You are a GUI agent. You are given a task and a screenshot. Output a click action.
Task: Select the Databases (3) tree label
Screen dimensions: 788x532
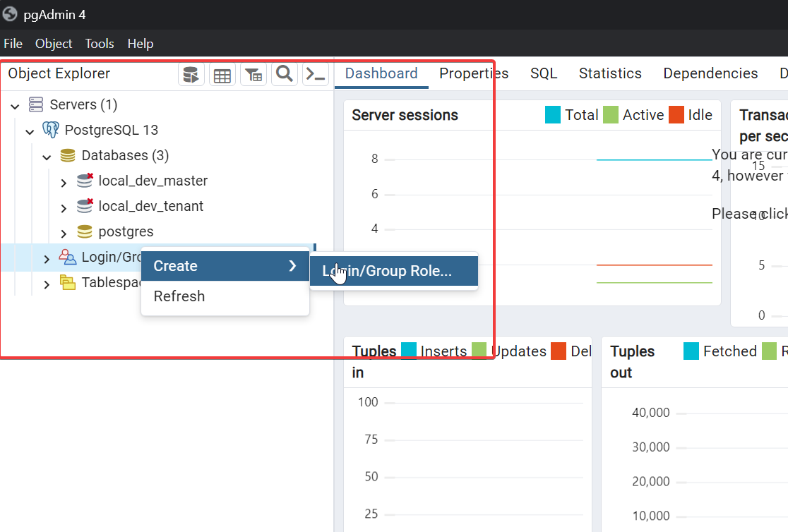click(x=125, y=155)
